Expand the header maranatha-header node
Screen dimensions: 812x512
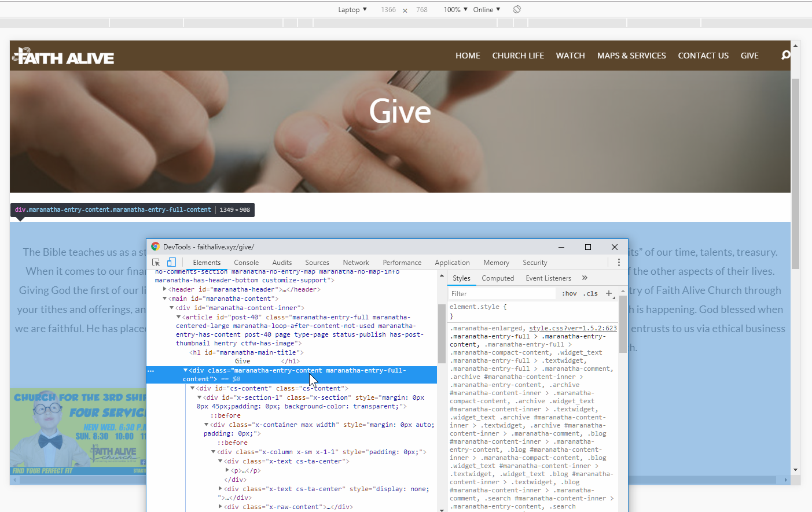(x=165, y=289)
